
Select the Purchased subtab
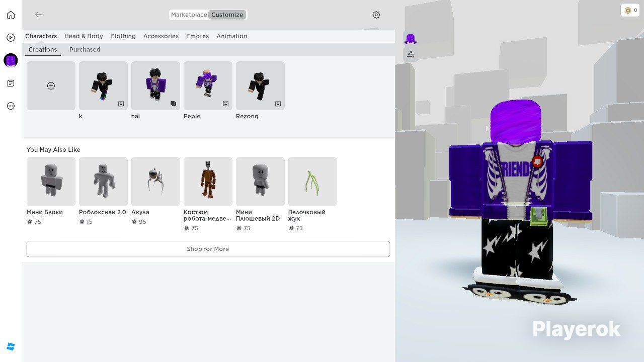85,50
